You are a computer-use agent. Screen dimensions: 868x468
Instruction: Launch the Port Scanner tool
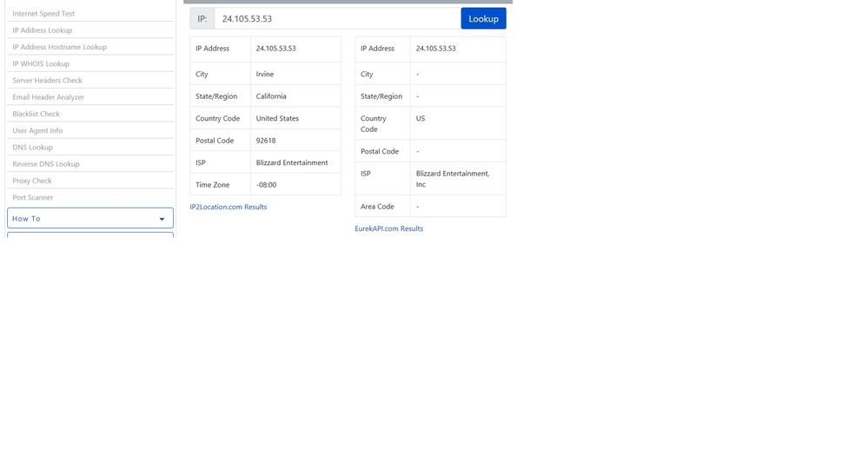click(x=32, y=198)
